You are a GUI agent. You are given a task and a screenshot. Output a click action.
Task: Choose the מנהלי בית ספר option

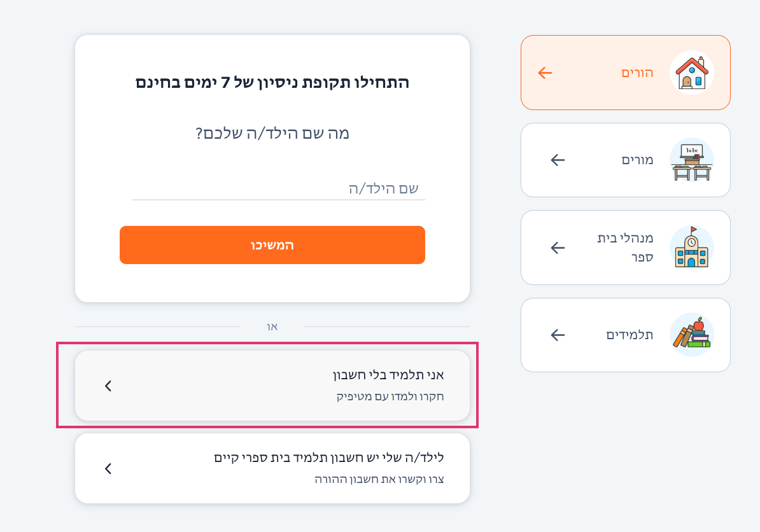pos(625,248)
